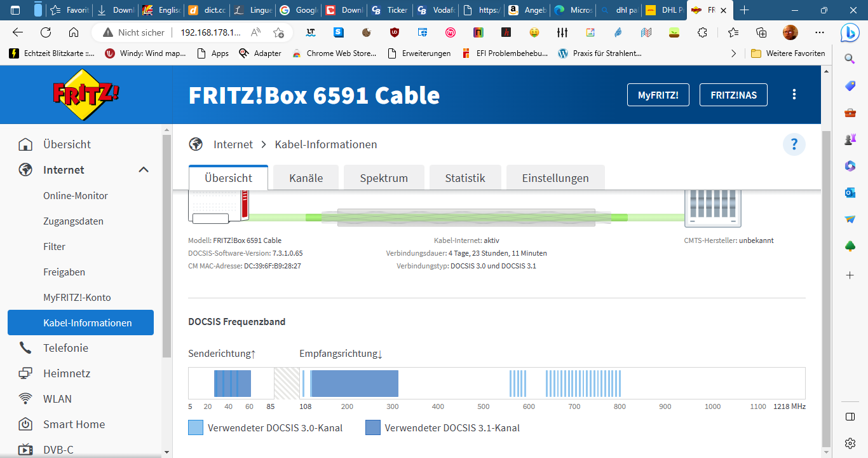This screenshot has height=458, width=868.
Task: Open Edge settings and more menu
Action: (820, 32)
